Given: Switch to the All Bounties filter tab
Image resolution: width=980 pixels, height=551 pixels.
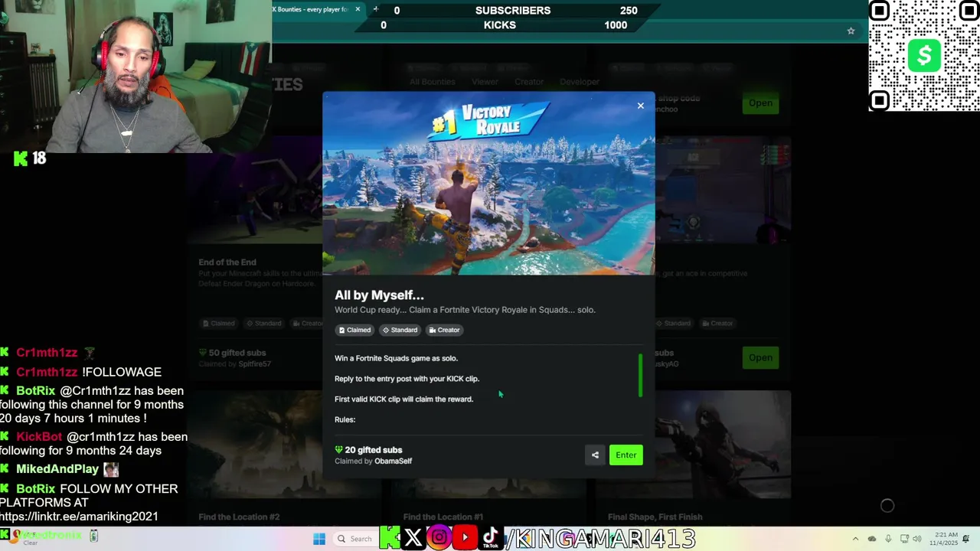Looking at the screenshot, I should pyautogui.click(x=432, y=82).
